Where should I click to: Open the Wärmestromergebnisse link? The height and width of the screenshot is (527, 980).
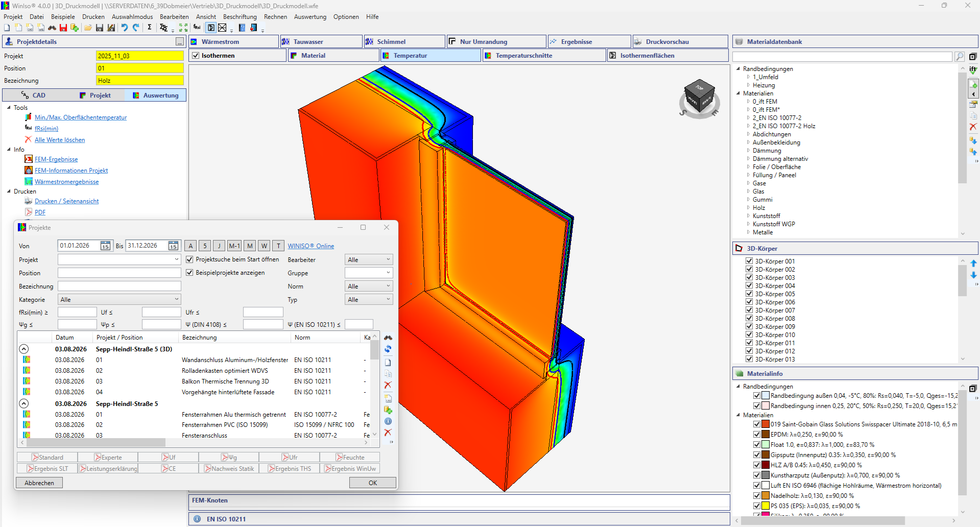pyautogui.click(x=67, y=182)
